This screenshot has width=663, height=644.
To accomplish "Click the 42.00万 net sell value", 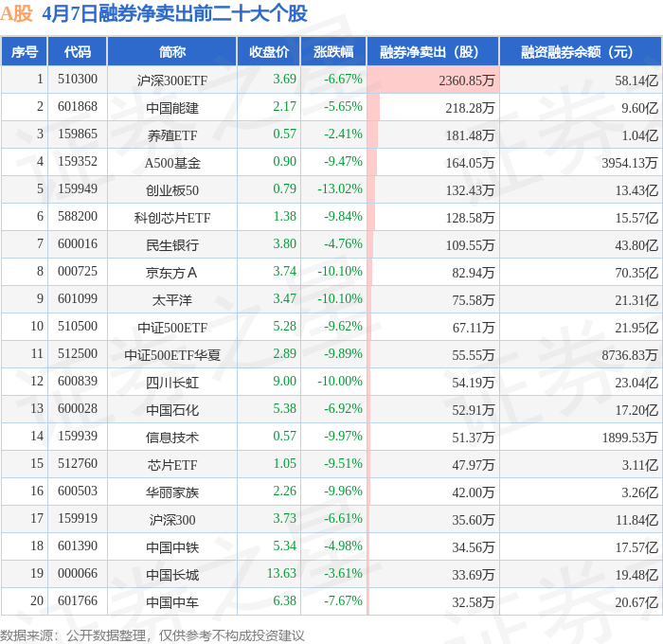I will (474, 492).
